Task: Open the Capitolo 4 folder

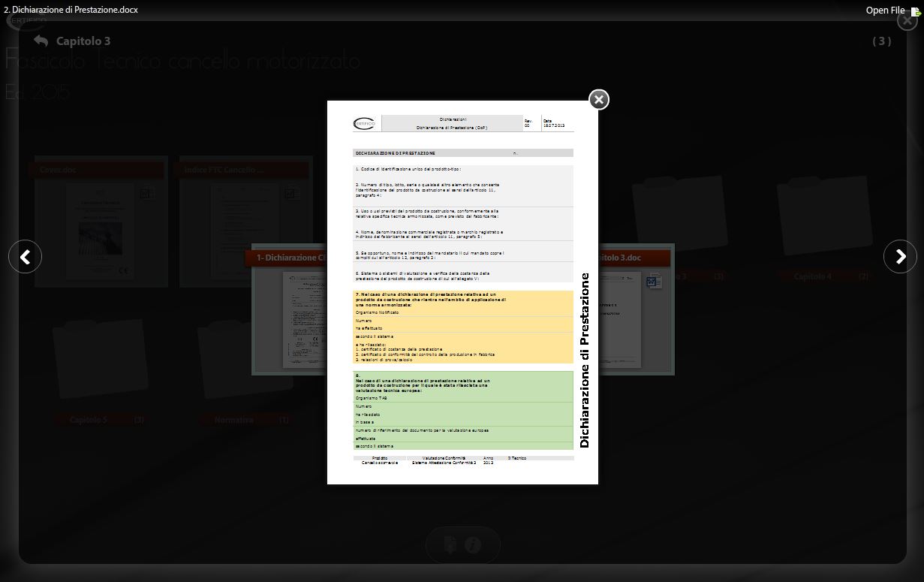Action: [824, 225]
